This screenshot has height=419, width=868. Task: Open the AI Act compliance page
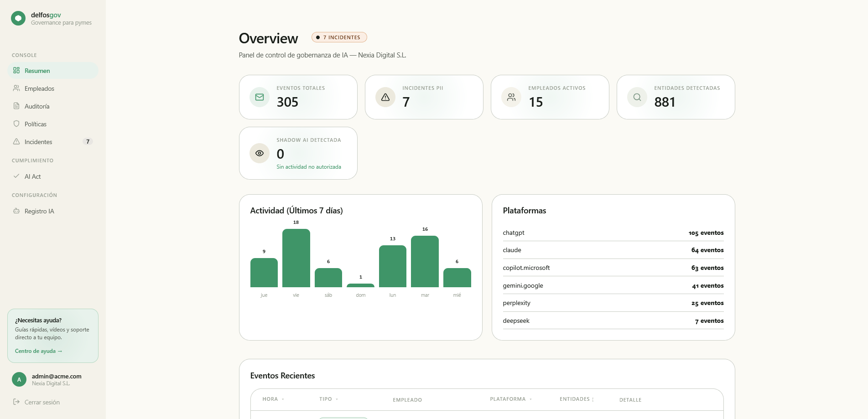pyautogui.click(x=53, y=176)
